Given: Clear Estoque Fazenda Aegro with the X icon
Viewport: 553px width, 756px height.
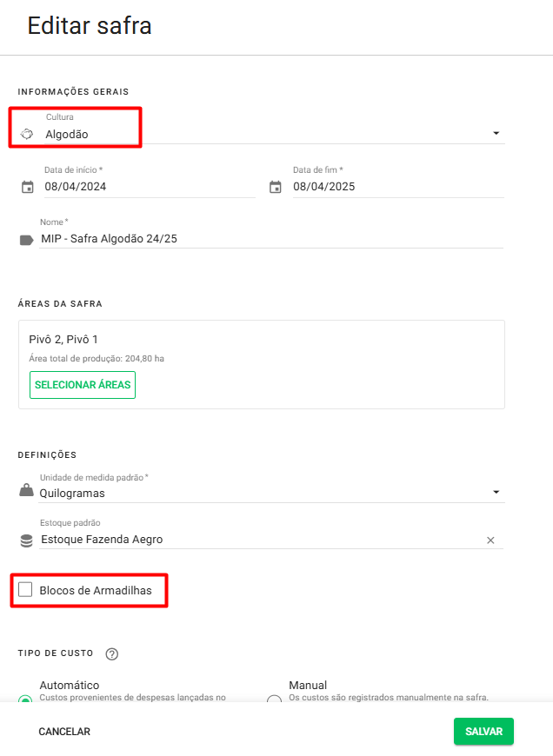Looking at the screenshot, I should coord(490,540).
